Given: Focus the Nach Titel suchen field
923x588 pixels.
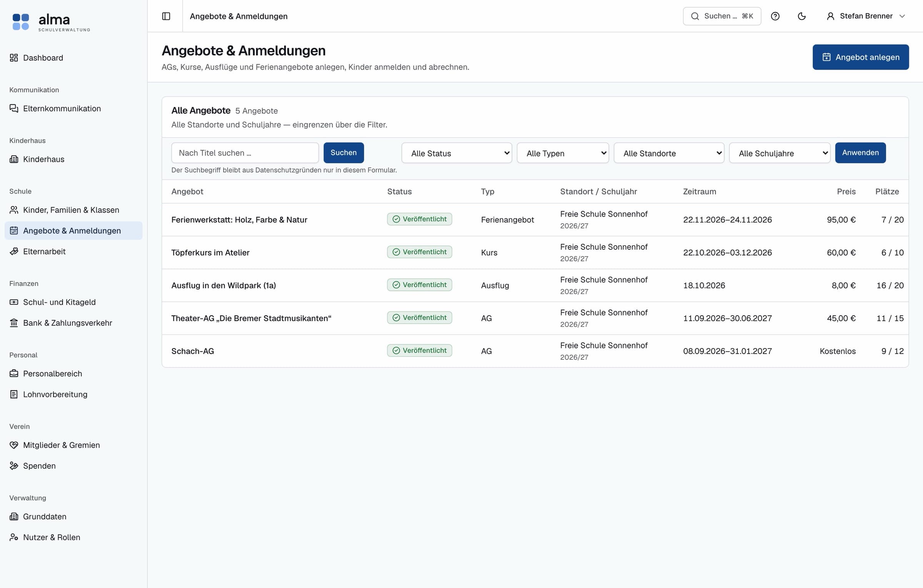Looking at the screenshot, I should click(x=245, y=153).
